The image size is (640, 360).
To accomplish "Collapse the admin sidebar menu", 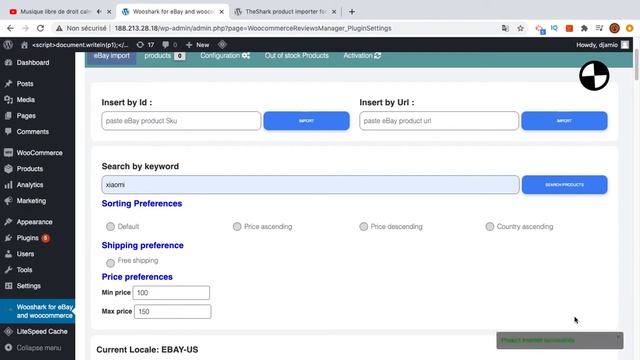I will point(37,348).
